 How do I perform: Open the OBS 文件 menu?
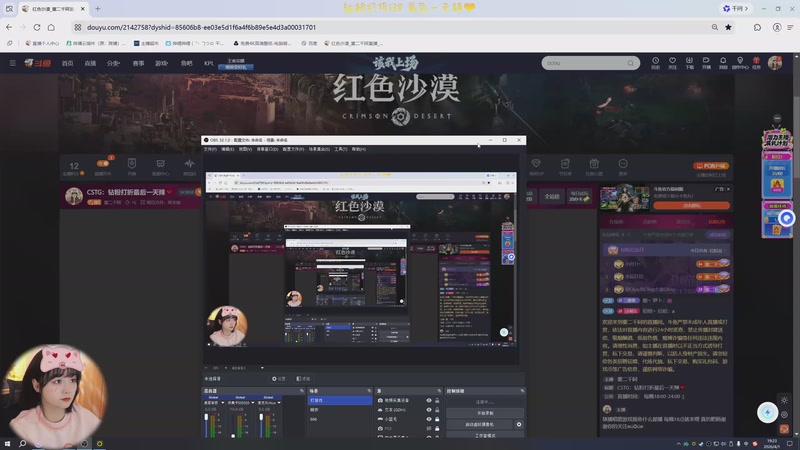(210, 149)
